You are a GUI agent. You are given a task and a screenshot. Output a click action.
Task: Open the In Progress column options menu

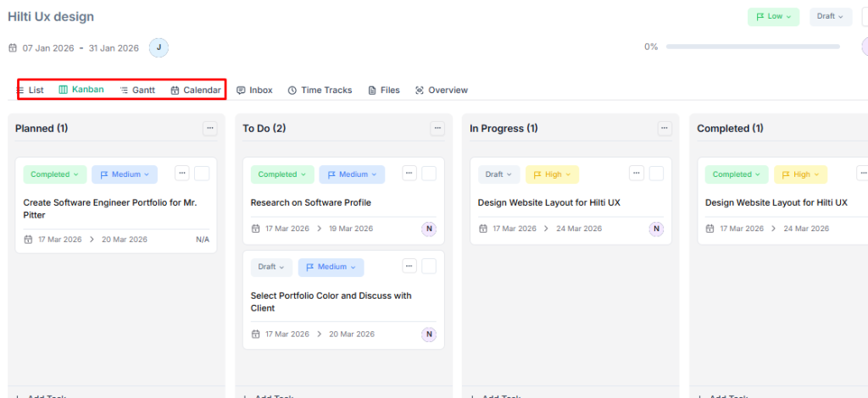665,129
